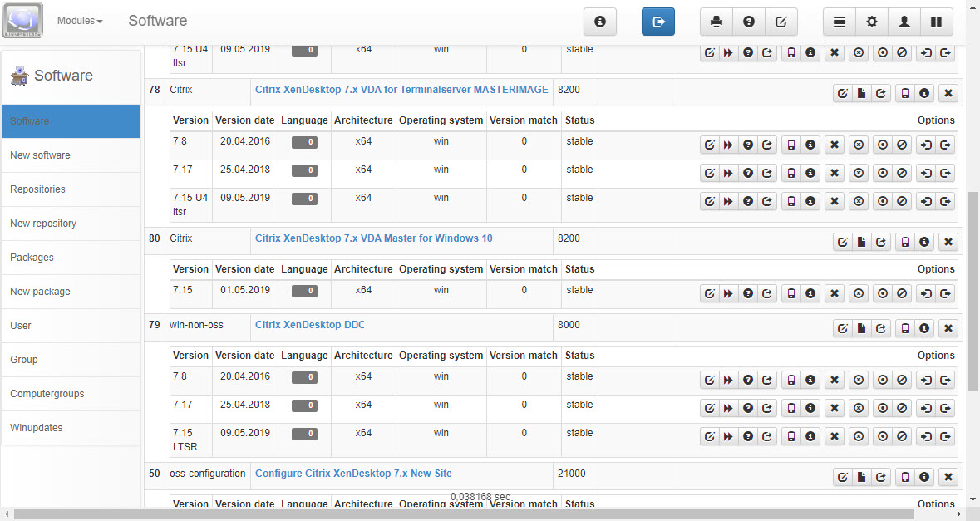This screenshot has width=980, height=521.
Task: Edit version 7.8 of VDA Terminalserver MASTERIMAGE
Action: [x=709, y=145]
